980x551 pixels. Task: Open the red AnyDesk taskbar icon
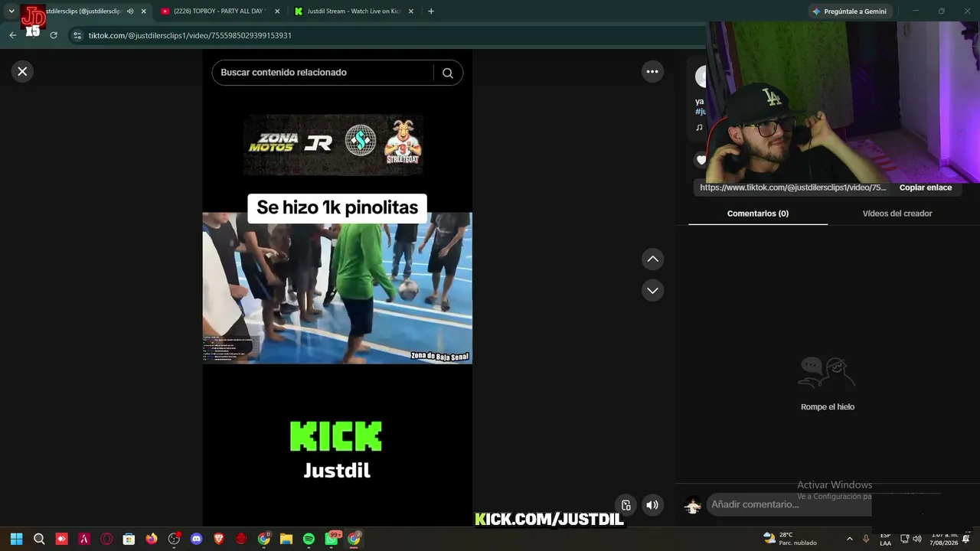pos(62,539)
